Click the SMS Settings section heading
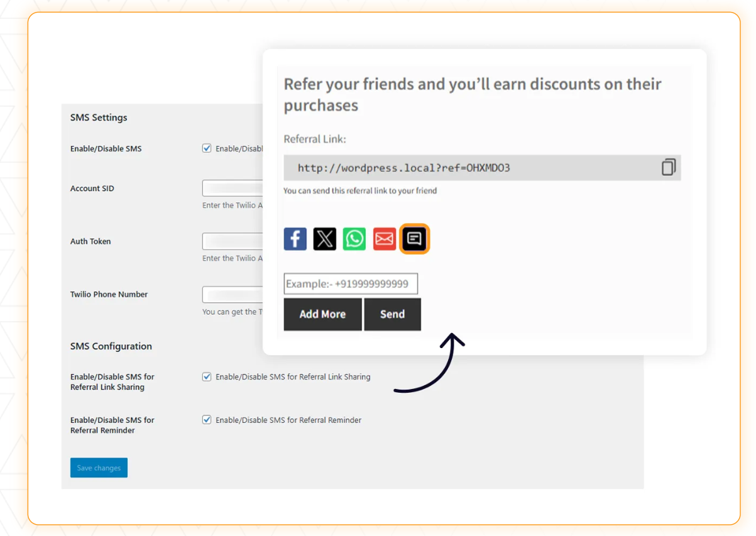The image size is (756, 536). 98,118
